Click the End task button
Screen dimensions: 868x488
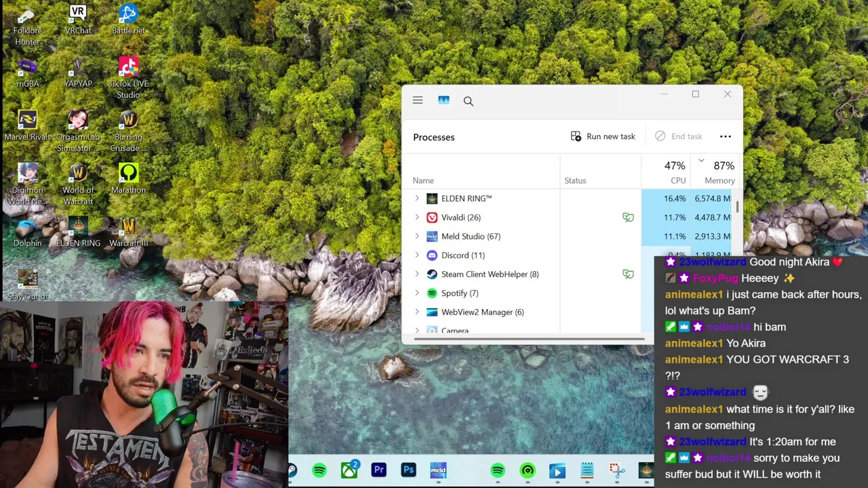coord(678,136)
